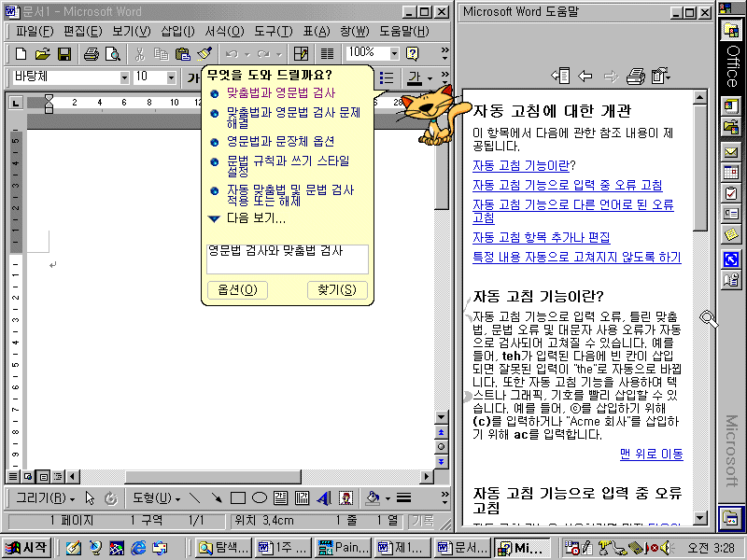Open the fill color dropdown arrow

click(x=388, y=498)
